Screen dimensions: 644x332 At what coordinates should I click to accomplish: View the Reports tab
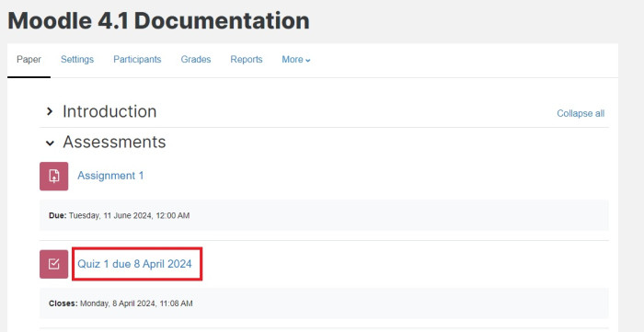(247, 60)
